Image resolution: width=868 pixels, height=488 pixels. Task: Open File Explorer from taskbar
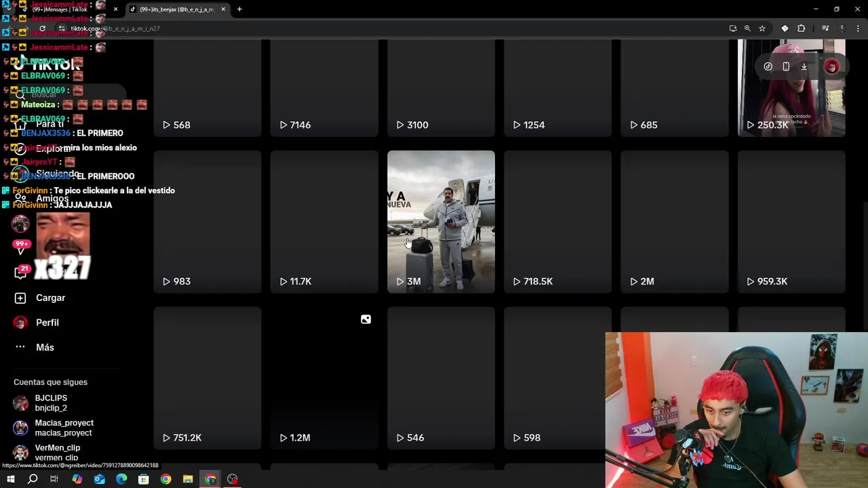[x=188, y=479]
